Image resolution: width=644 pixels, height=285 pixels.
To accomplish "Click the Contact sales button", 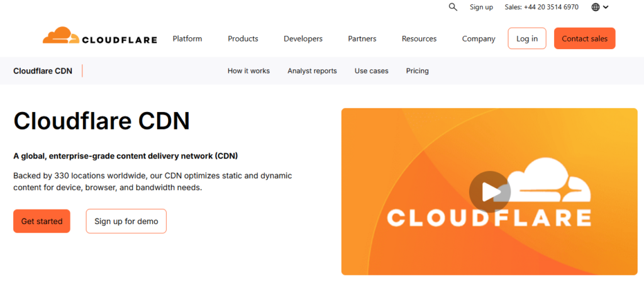I will 584,38.
